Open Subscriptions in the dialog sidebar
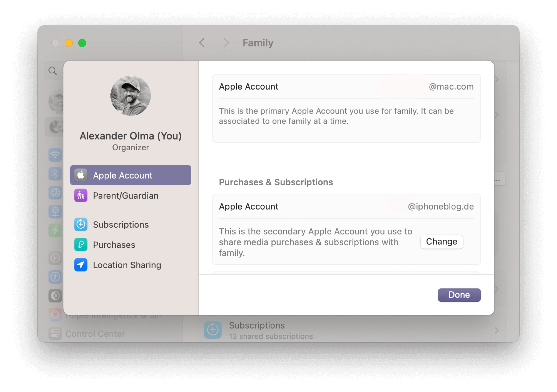 131,224
